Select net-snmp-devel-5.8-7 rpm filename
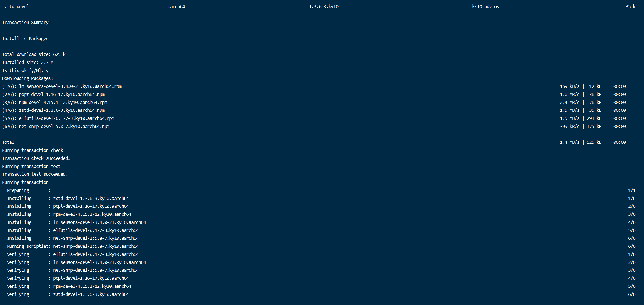644x305 pixels. (x=56, y=126)
